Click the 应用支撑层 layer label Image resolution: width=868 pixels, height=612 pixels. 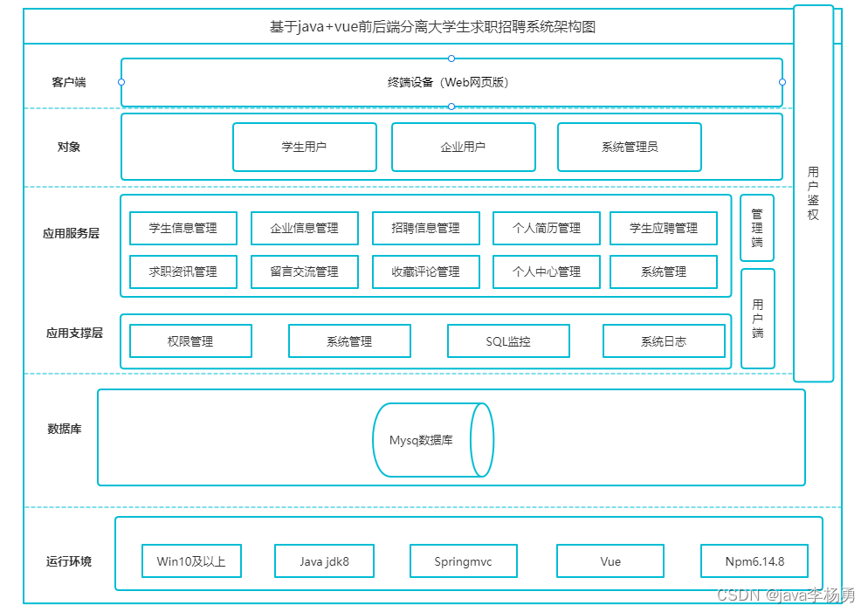pos(74,334)
